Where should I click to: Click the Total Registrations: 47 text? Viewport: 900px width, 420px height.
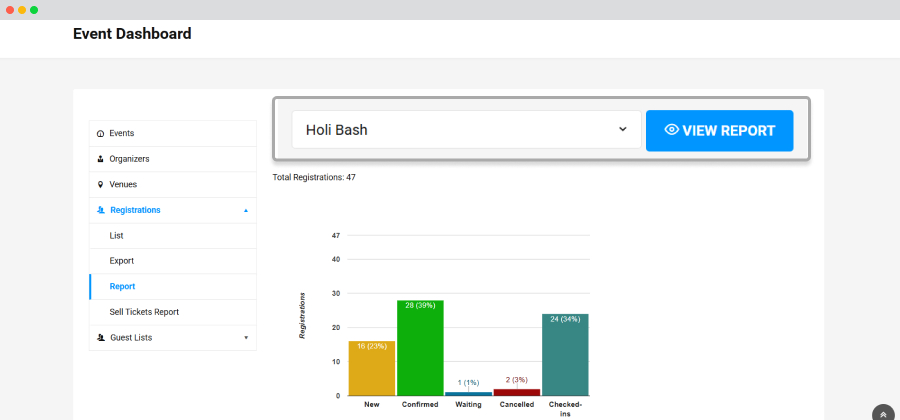coord(314,177)
